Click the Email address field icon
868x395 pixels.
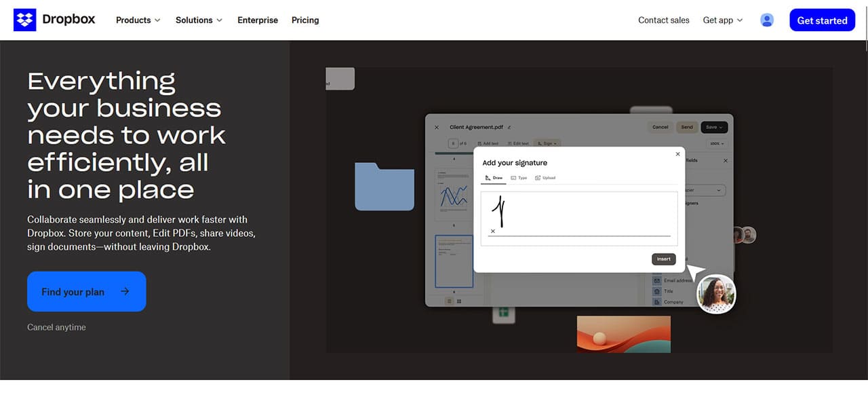[656, 280]
